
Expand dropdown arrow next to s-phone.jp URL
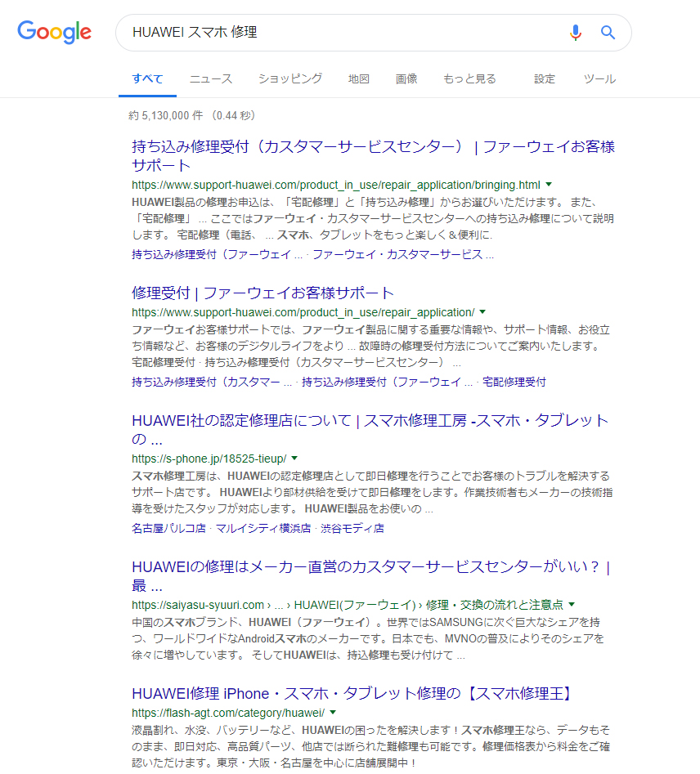point(294,458)
